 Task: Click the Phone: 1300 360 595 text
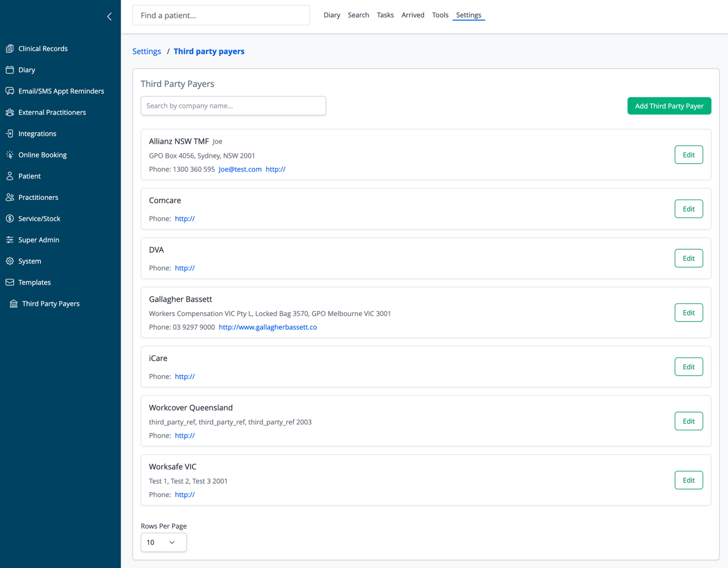coord(182,169)
